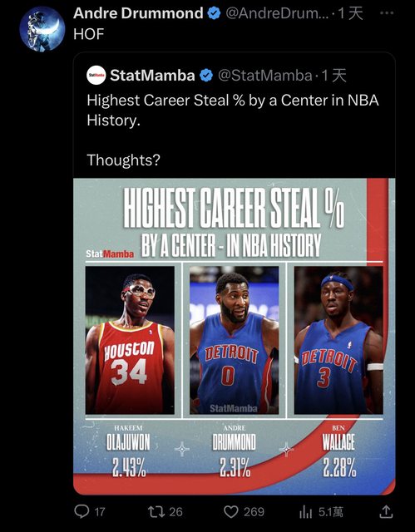Viewport: 415px width, 532px height.
Task: Click the reply speech bubble icon
Action: pyautogui.click(x=82, y=512)
